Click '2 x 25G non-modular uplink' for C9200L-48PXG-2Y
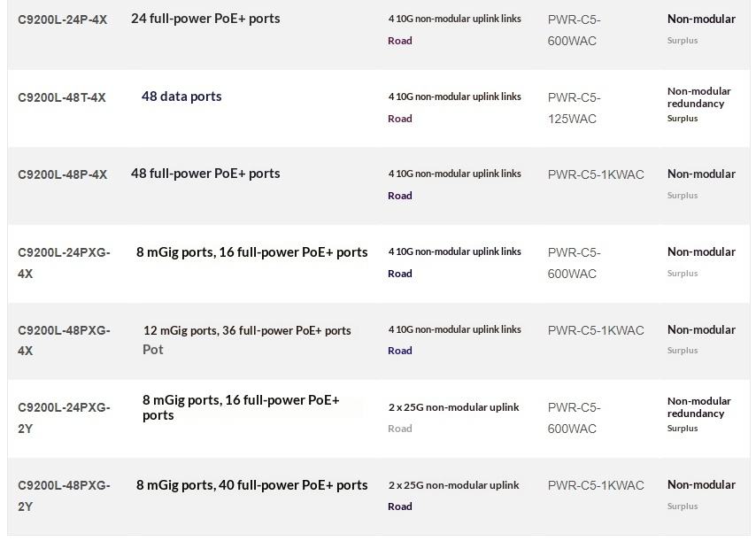This screenshot has width=756, height=549. pyautogui.click(x=454, y=485)
